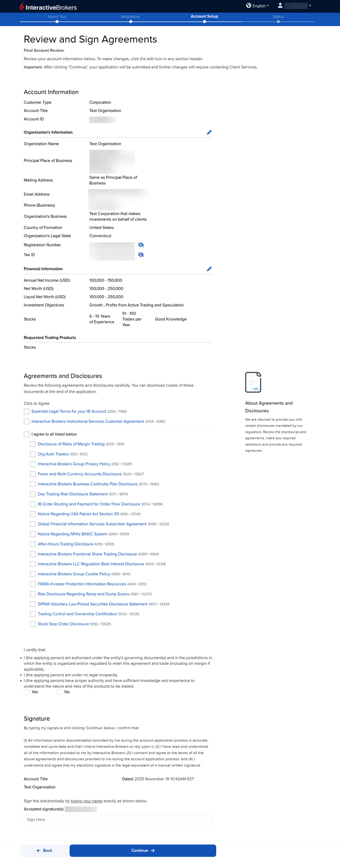Viewport: 340px width, 868px height.
Task: Open Ramp and Dump Scams risk disclosure
Action: click(x=83, y=594)
